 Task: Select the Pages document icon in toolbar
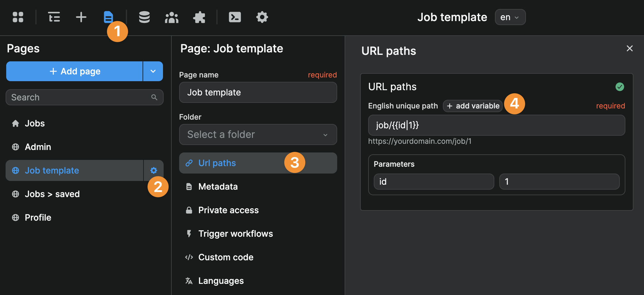[x=108, y=17]
